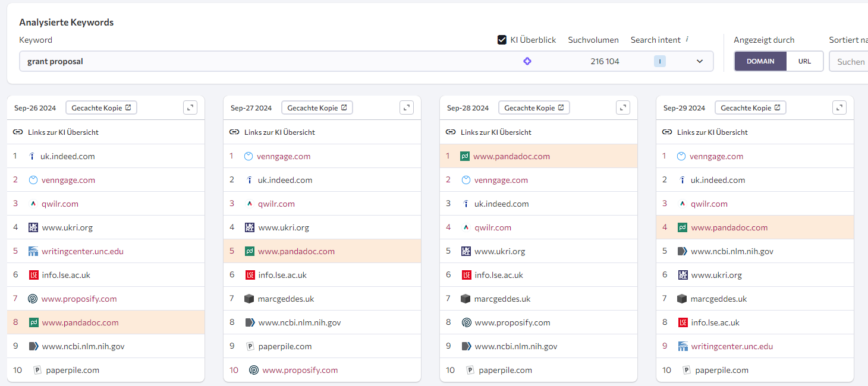Expand the Sep-26 2024 card fullscreen

click(x=190, y=107)
